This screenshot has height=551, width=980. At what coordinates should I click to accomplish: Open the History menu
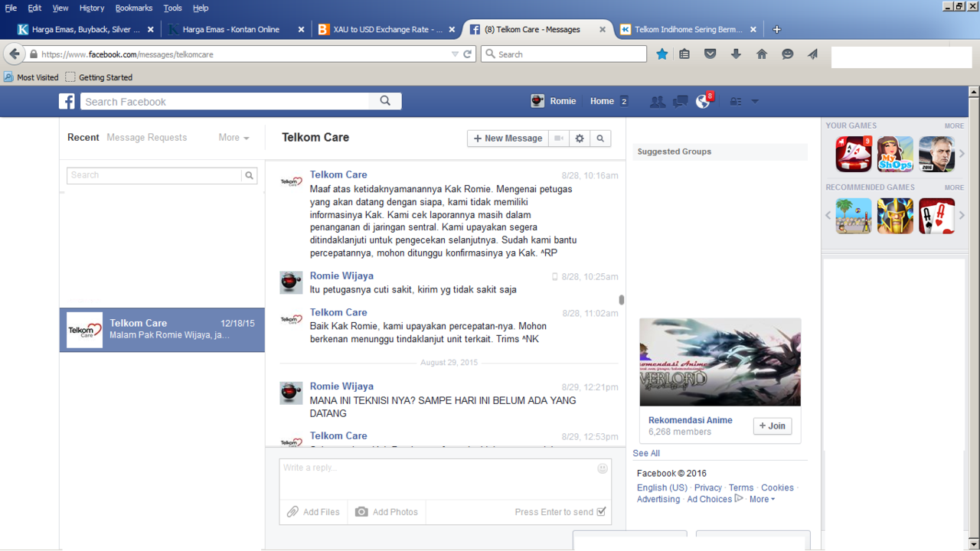(91, 8)
